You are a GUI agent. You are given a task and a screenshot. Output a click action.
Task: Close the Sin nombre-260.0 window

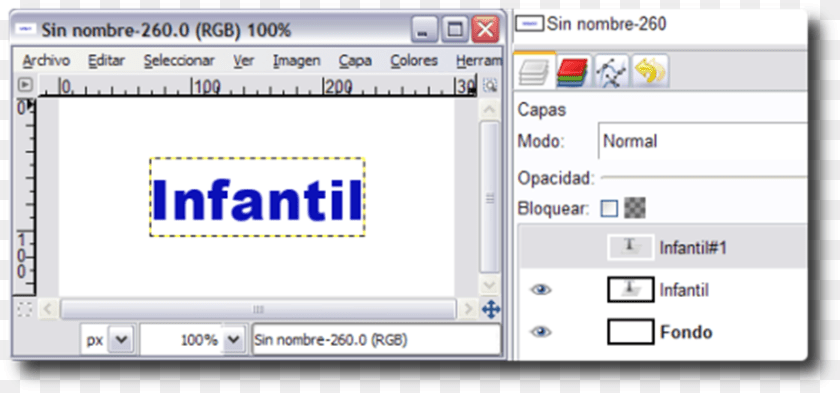pos(485,29)
